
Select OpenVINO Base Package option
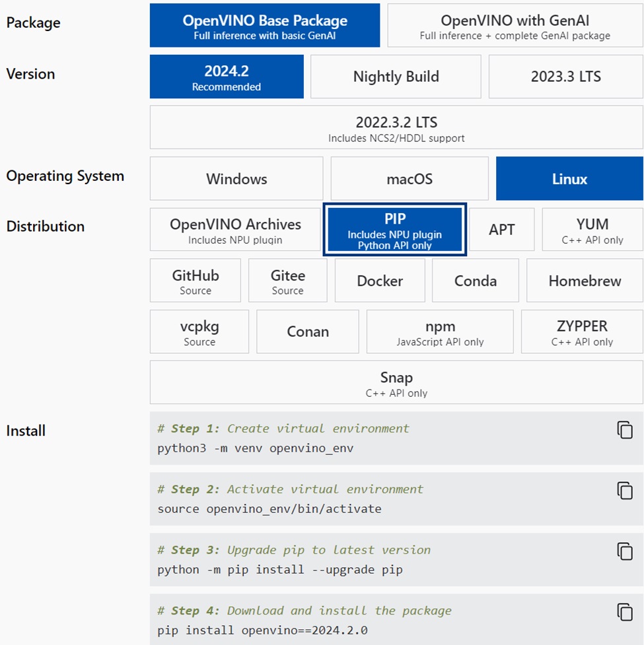265,26
